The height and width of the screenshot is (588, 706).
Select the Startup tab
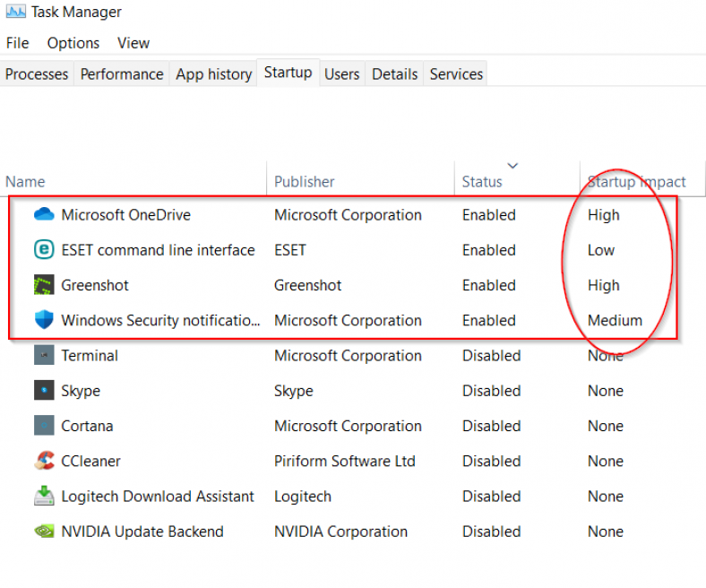[288, 72]
